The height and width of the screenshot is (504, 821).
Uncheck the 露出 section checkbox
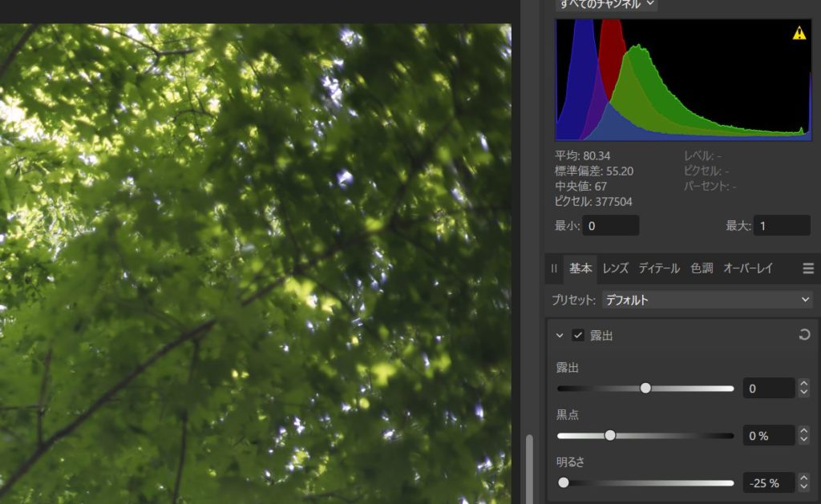(x=578, y=336)
